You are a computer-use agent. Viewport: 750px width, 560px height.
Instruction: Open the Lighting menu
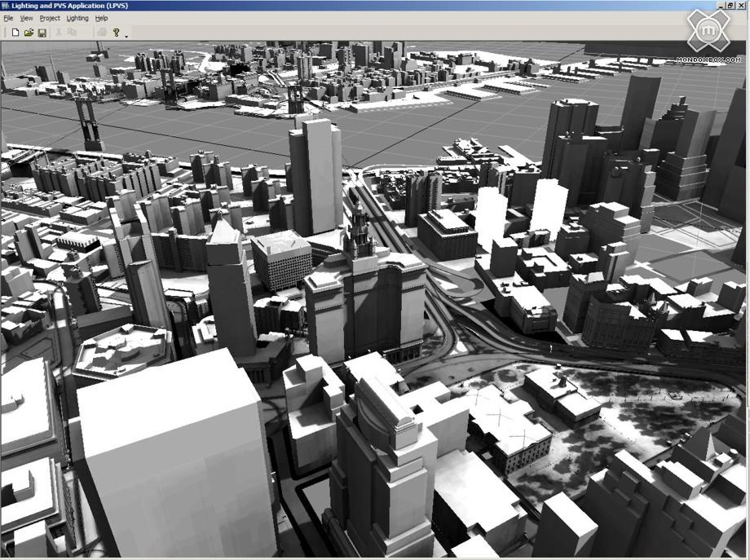coord(77,18)
